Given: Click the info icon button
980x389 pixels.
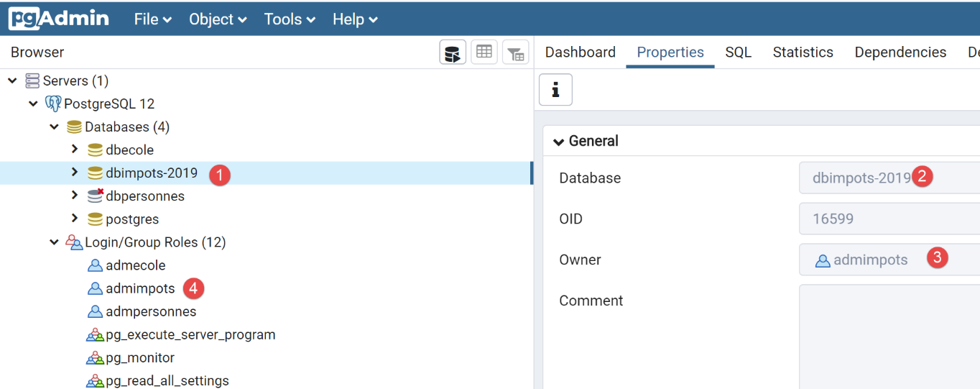Looking at the screenshot, I should pos(555,90).
